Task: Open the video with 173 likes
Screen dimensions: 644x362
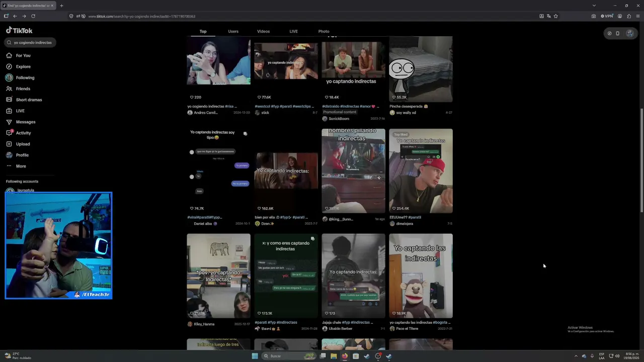Action: coord(353,276)
